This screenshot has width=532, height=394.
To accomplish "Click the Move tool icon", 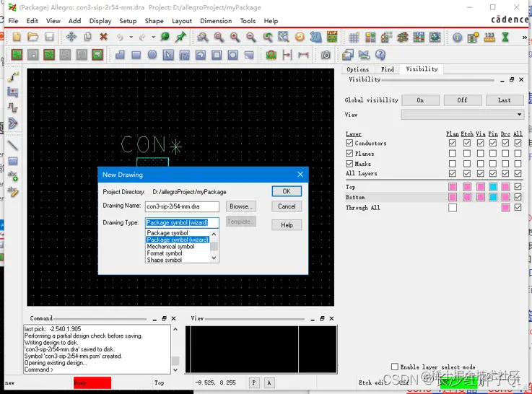I will point(71,37).
